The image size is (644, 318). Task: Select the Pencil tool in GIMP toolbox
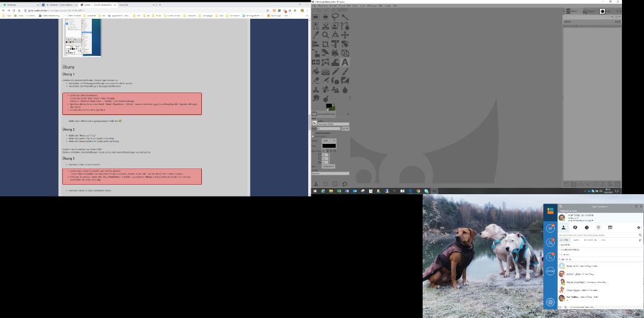tap(335, 72)
